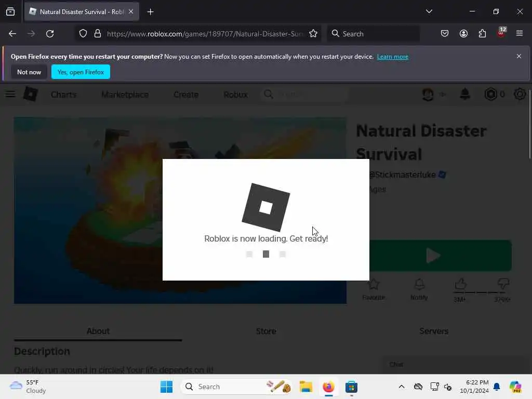Open the Windows Start menu
This screenshot has width=532, height=399.
coord(166,387)
